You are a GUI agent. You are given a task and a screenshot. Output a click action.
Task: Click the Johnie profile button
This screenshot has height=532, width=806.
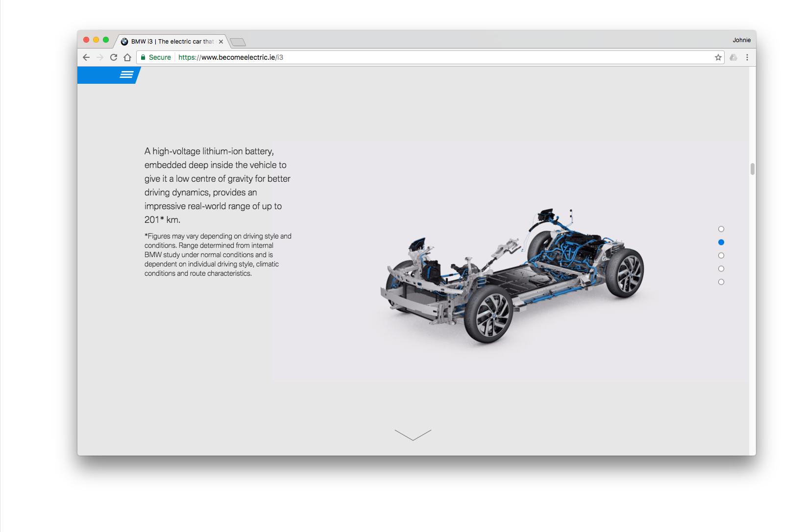coord(741,40)
